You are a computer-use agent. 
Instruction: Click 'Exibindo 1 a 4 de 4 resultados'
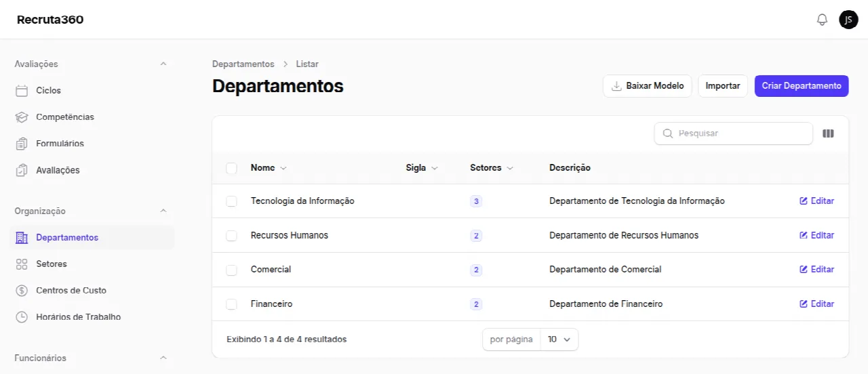287,339
